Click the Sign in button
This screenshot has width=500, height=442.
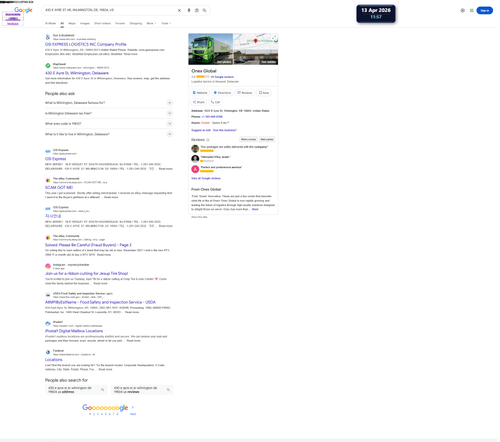(485, 10)
